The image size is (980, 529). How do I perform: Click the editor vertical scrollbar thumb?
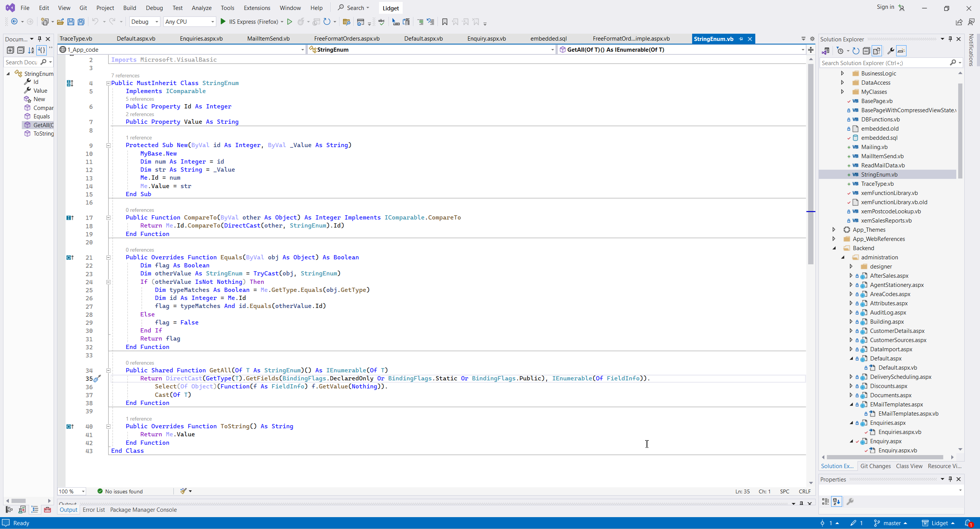click(x=810, y=165)
